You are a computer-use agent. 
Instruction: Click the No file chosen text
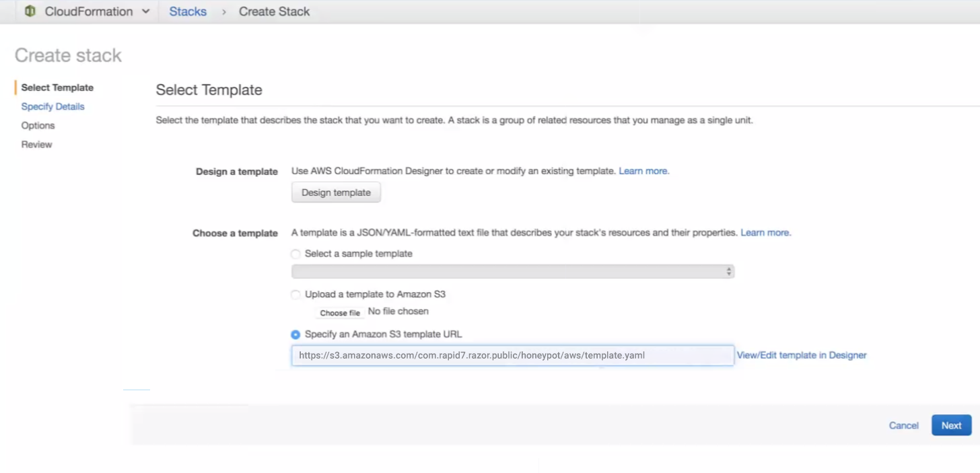(398, 312)
